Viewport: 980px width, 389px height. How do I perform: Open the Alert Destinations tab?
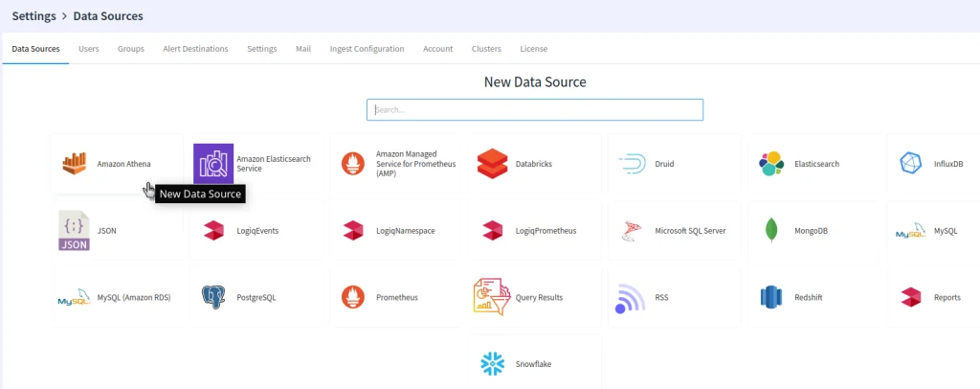[195, 49]
